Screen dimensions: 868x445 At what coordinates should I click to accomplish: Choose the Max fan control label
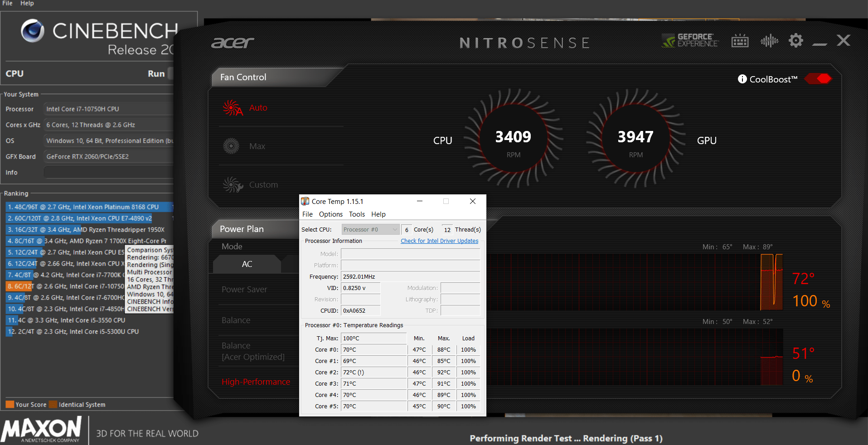(x=257, y=146)
